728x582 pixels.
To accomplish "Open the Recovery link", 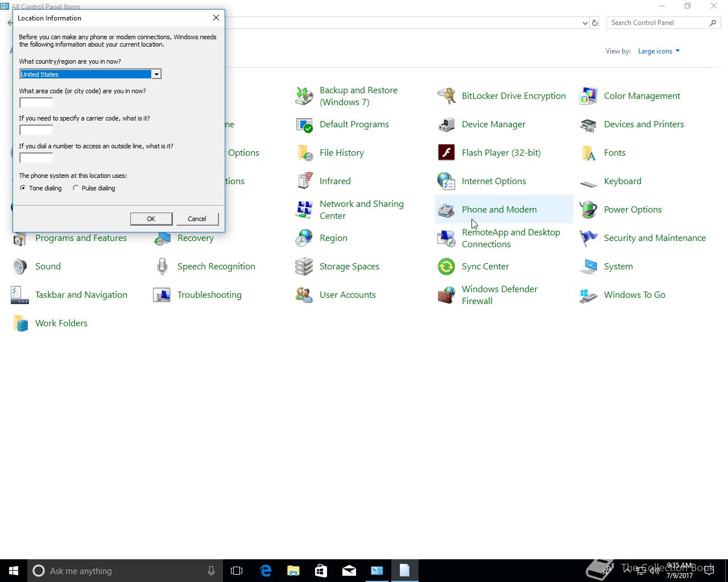I will coord(196,238).
